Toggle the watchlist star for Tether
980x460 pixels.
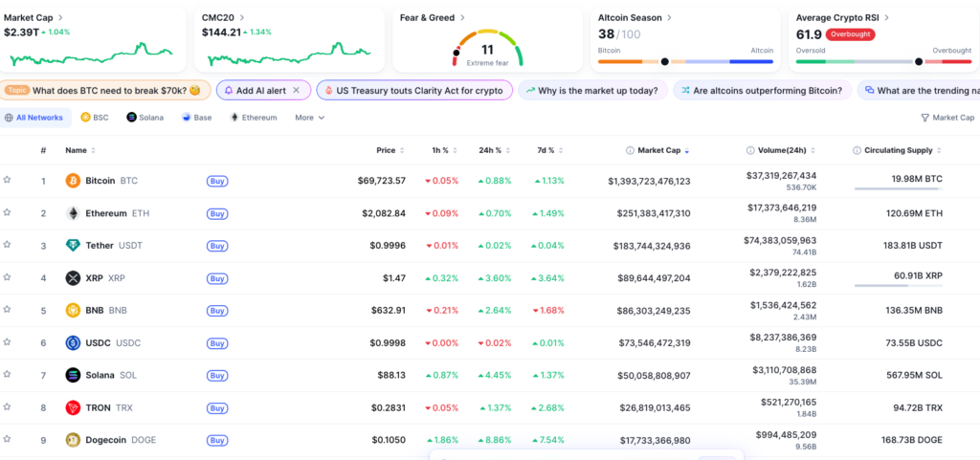[7, 245]
